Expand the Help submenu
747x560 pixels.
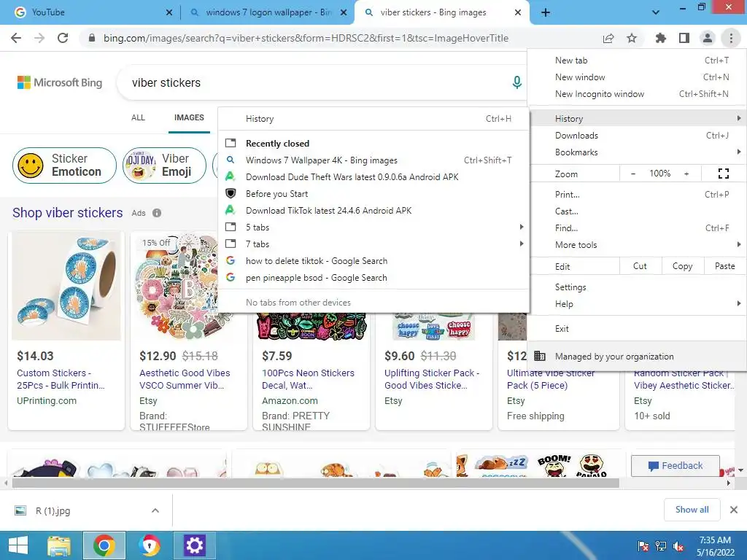tap(638, 304)
